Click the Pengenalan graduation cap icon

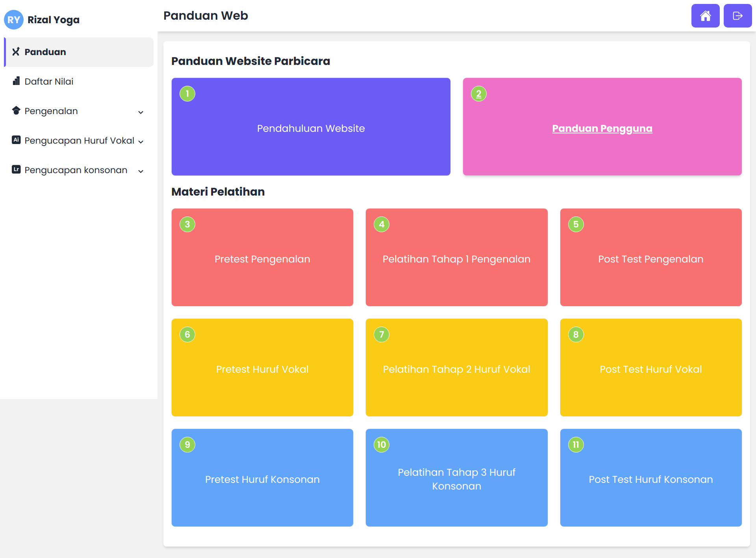point(16,111)
